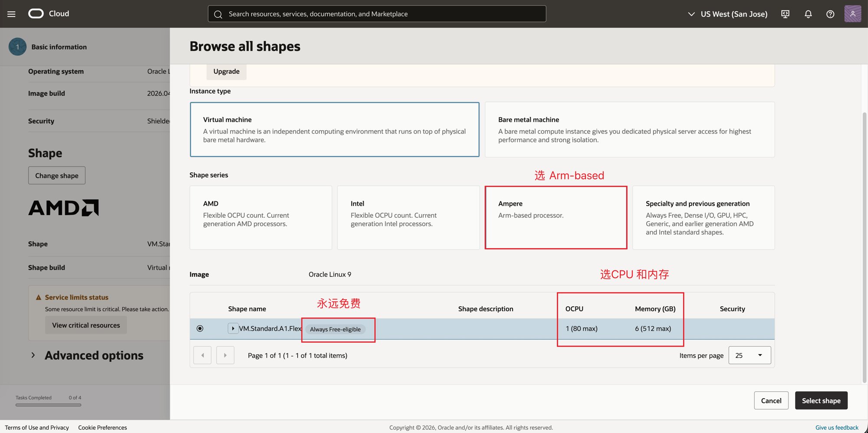
Task: Click the '6 (512 max)' memory value
Action: (x=653, y=328)
